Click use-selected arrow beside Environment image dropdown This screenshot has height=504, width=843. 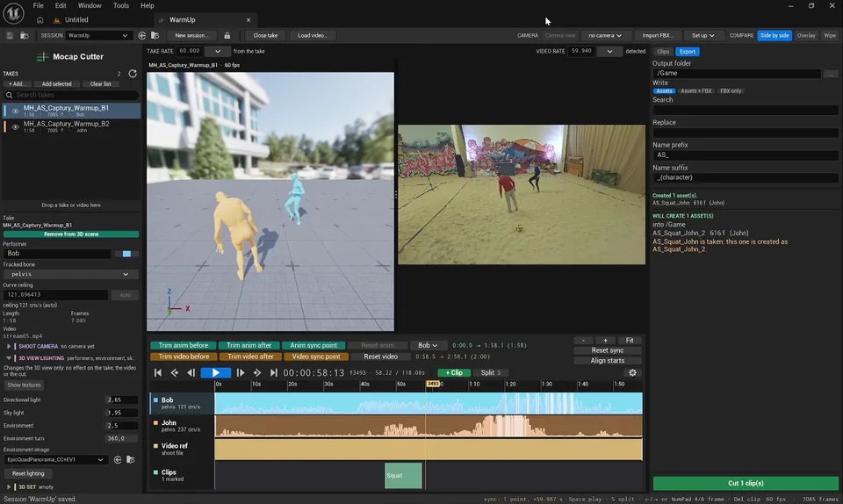coord(118,460)
